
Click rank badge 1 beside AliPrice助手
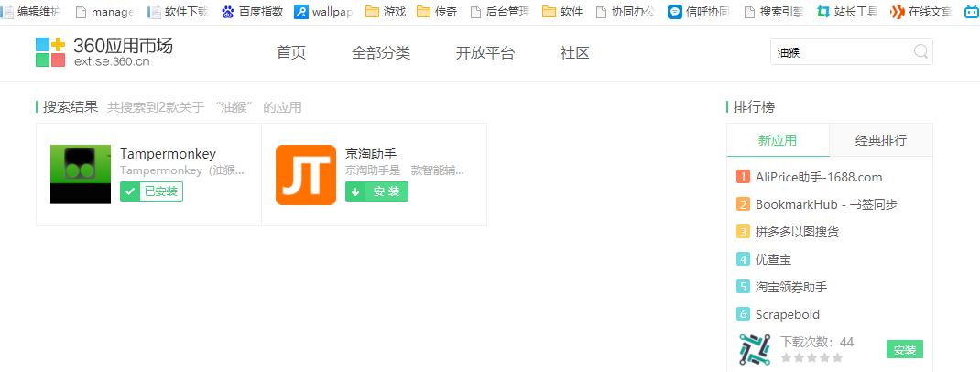[x=743, y=177]
